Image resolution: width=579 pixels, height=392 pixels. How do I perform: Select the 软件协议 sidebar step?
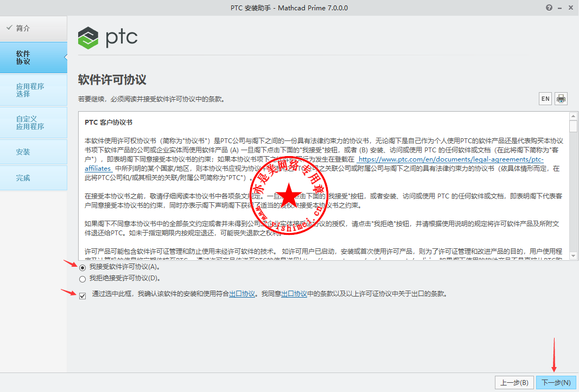pyautogui.click(x=33, y=57)
